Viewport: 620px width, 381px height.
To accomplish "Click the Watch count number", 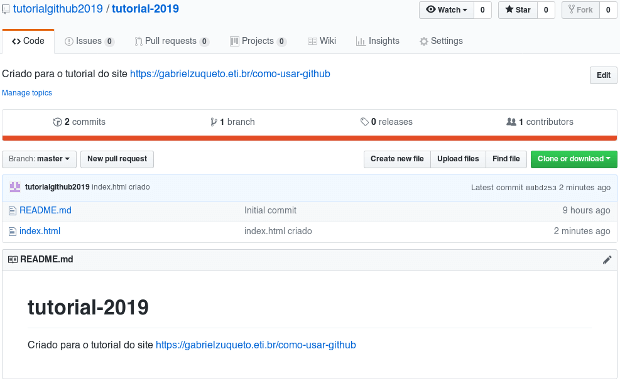I will coord(482,10).
